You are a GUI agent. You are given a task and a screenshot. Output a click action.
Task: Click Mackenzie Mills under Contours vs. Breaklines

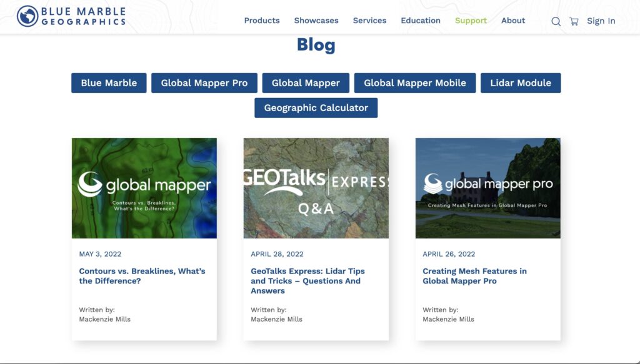[105, 319]
